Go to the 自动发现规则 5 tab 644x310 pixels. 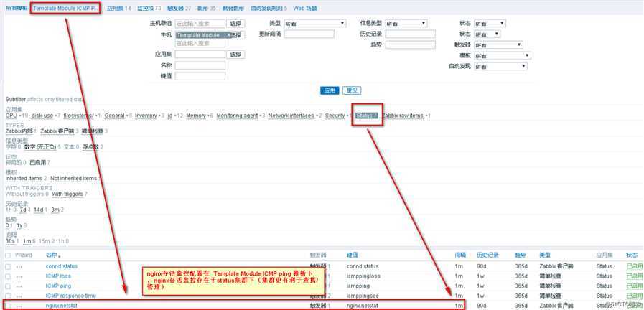pos(269,8)
